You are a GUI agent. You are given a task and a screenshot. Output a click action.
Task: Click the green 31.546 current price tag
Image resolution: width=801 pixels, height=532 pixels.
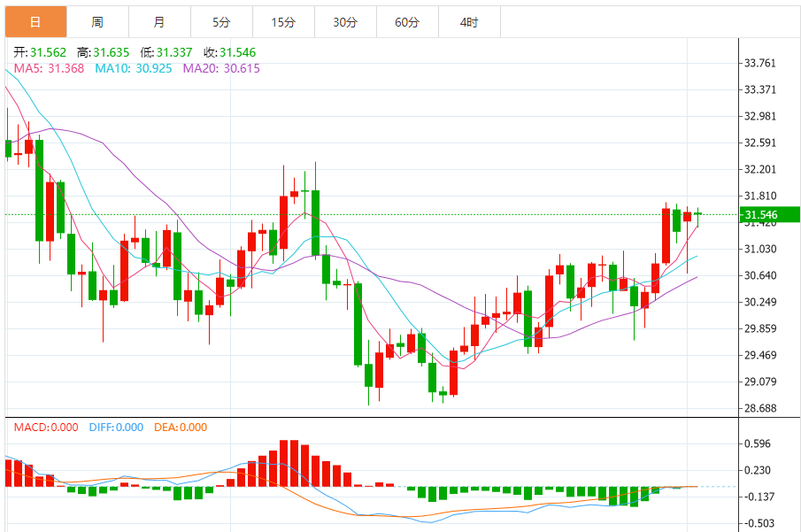point(770,214)
